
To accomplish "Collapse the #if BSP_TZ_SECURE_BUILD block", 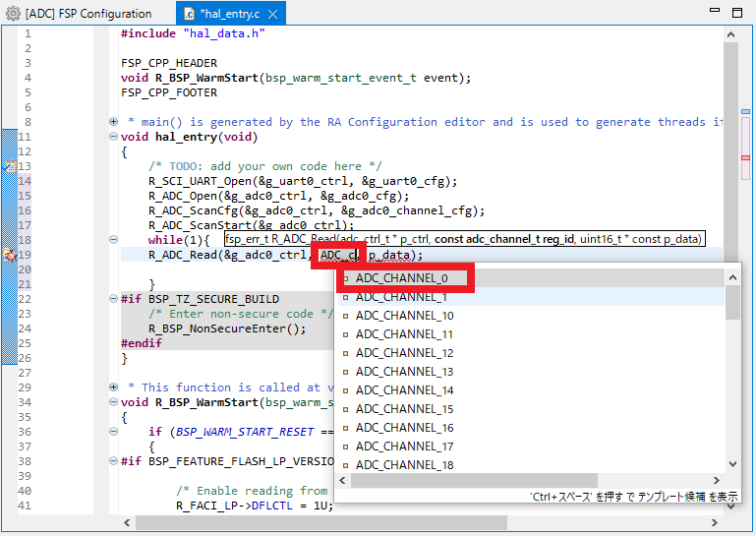I will click(x=113, y=299).
